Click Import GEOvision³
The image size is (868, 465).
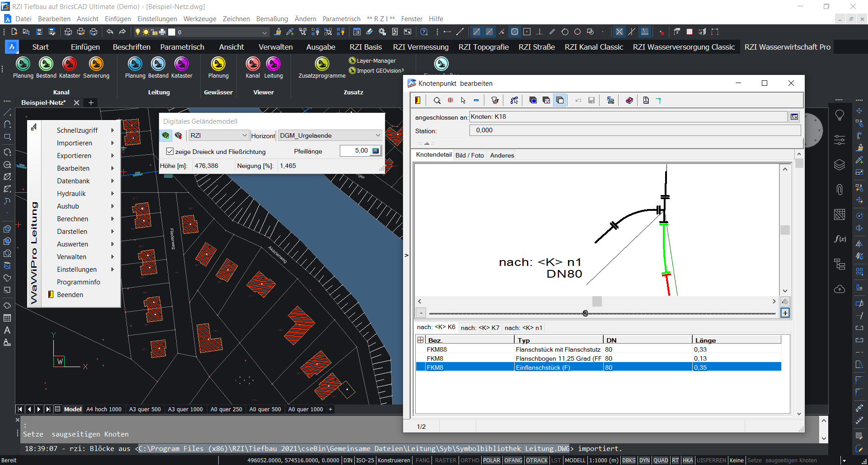click(376, 70)
